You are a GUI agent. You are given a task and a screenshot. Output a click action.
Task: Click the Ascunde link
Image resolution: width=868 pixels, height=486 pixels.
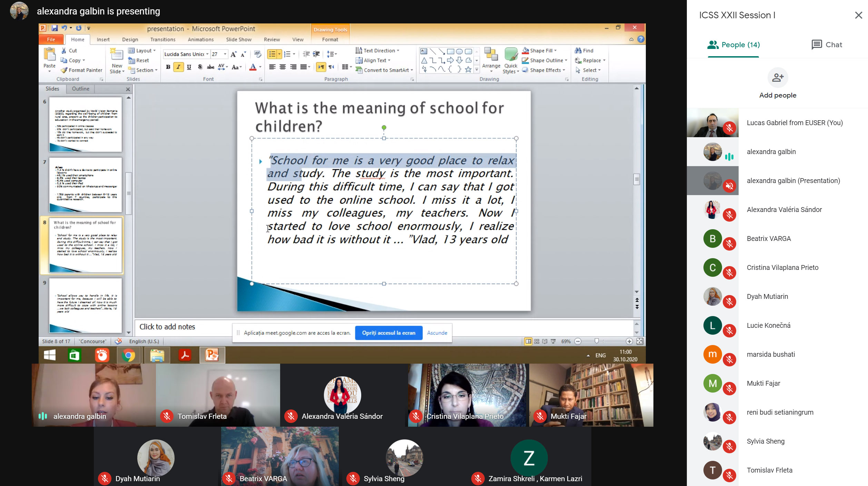(x=437, y=333)
